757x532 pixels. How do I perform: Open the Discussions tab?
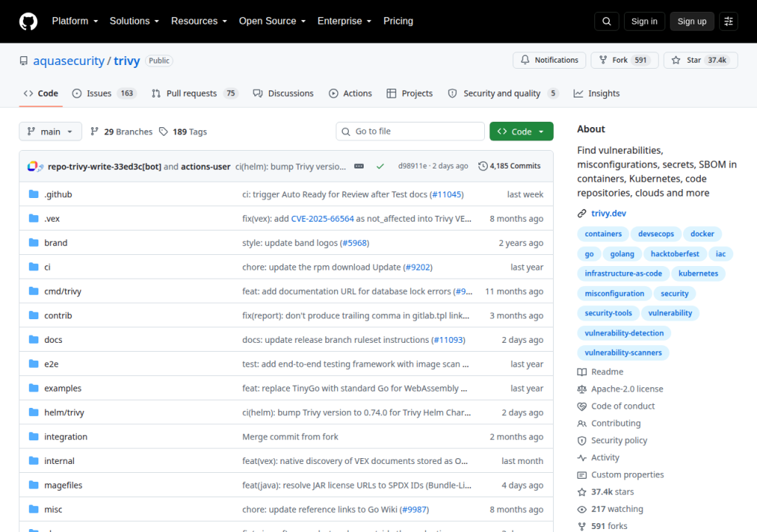tap(283, 93)
